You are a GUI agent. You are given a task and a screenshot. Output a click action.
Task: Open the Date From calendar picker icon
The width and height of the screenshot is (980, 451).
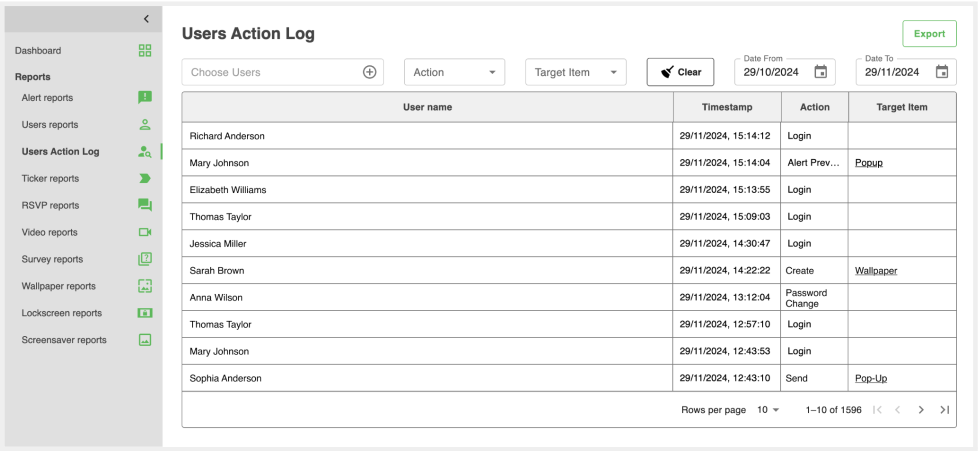820,72
